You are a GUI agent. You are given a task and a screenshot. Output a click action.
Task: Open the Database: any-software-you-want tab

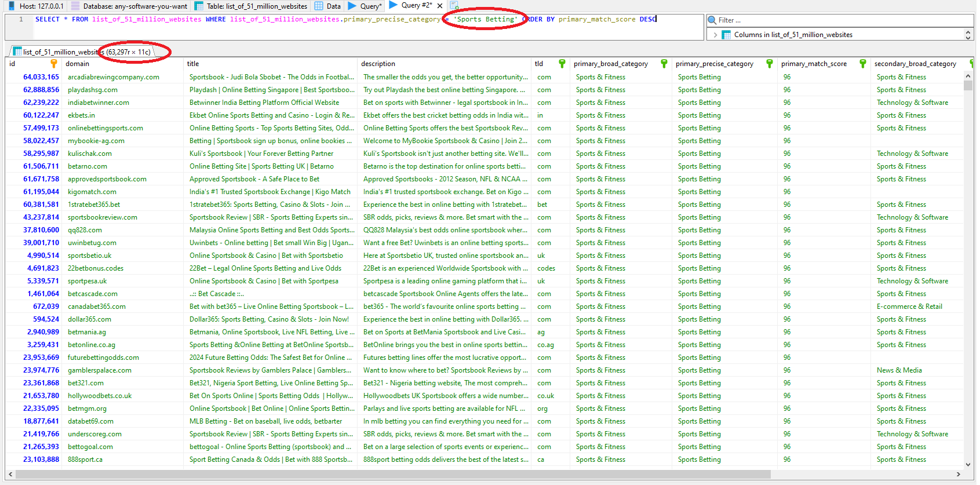coord(130,6)
